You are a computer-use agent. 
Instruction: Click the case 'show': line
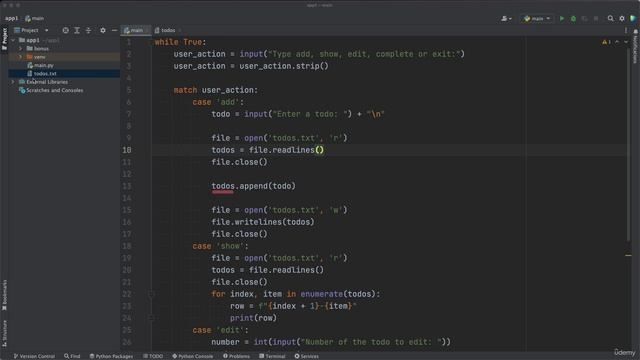pyautogui.click(x=220, y=246)
